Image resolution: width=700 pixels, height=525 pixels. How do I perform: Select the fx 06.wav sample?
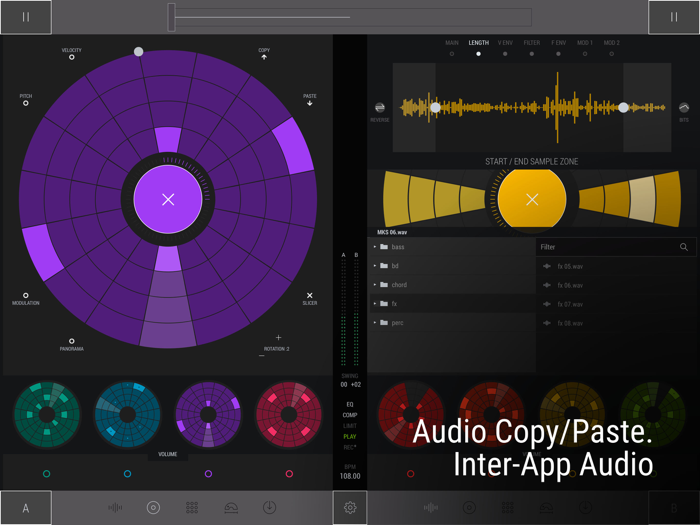(x=616, y=285)
